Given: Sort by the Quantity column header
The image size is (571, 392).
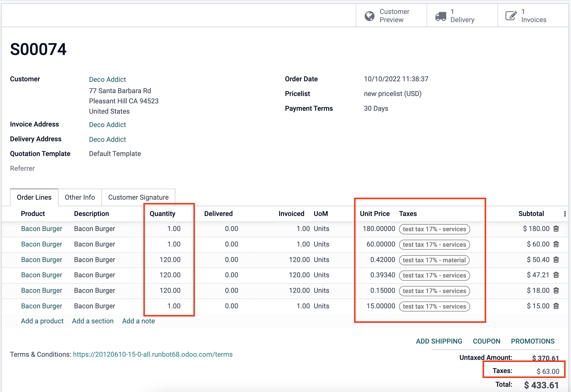Looking at the screenshot, I should [163, 214].
